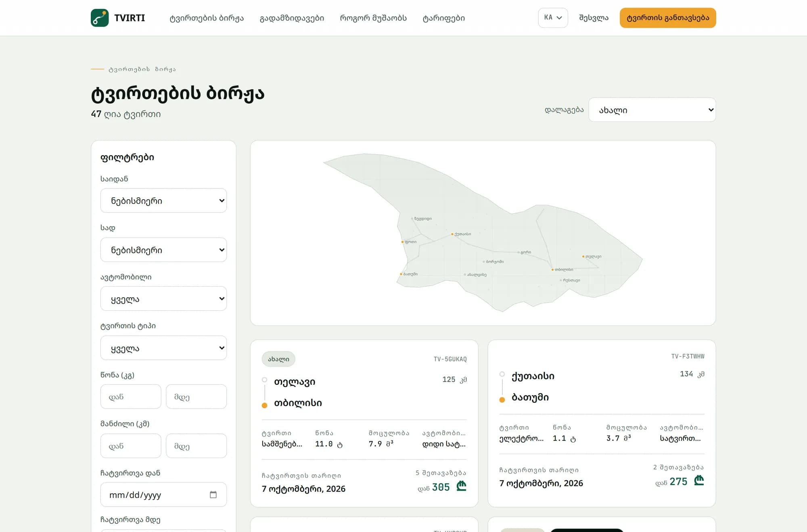
Task: Select the ახალციხე marker on the map
Action: 465,275
